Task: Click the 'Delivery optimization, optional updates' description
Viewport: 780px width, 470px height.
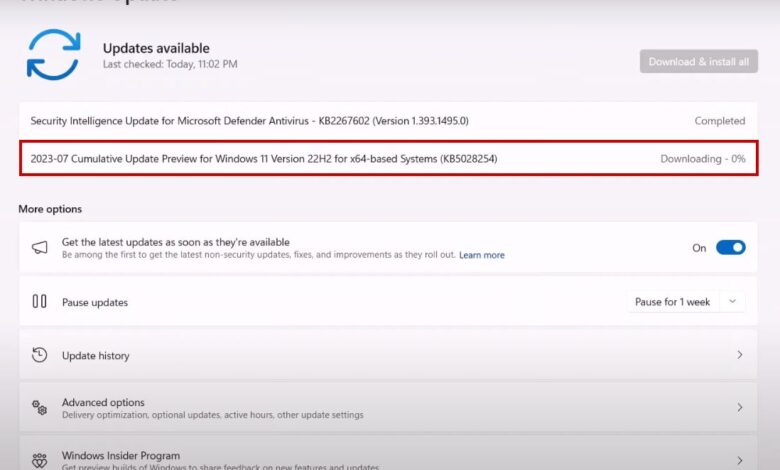Action: tap(212, 415)
